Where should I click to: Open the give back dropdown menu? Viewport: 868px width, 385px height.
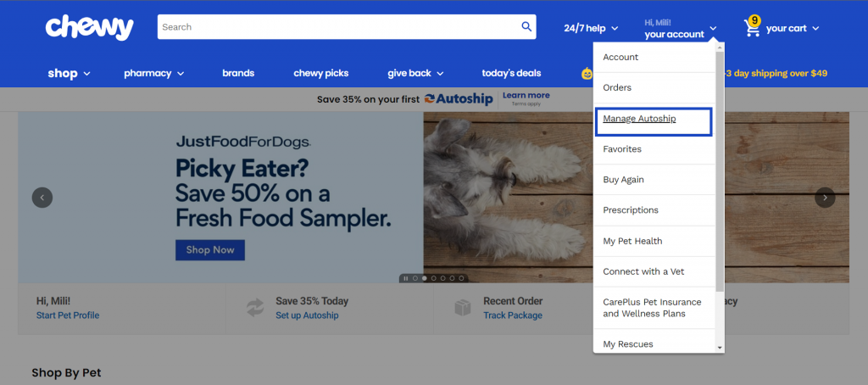pos(415,73)
